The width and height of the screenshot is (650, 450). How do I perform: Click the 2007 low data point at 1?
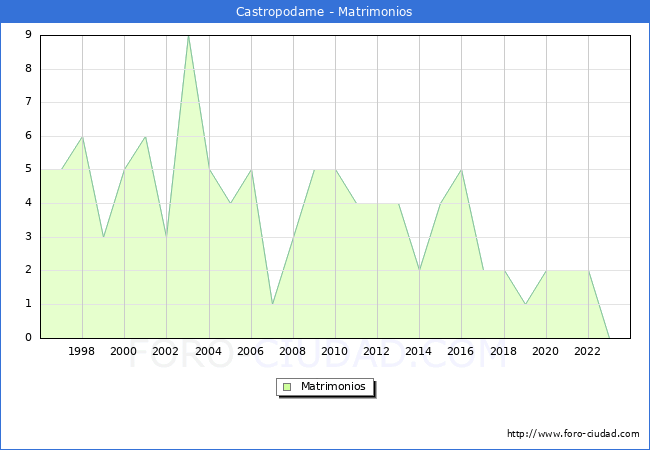point(272,304)
